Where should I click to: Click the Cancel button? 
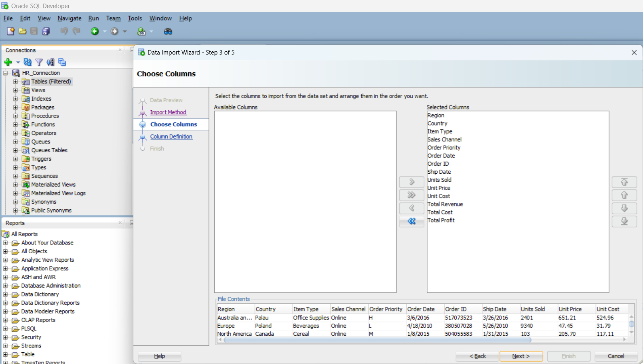click(x=616, y=356)
